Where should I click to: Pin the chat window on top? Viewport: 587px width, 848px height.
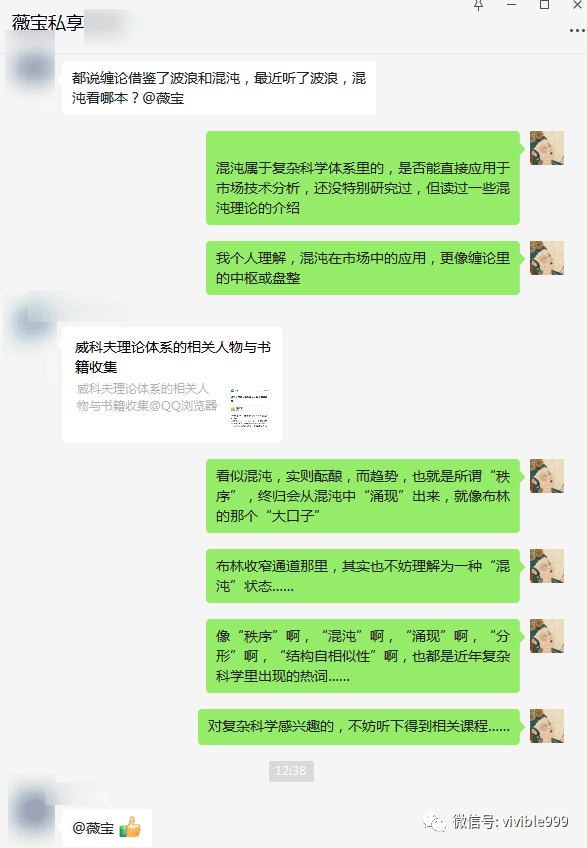pyautogui.click(x=478, y=5)
